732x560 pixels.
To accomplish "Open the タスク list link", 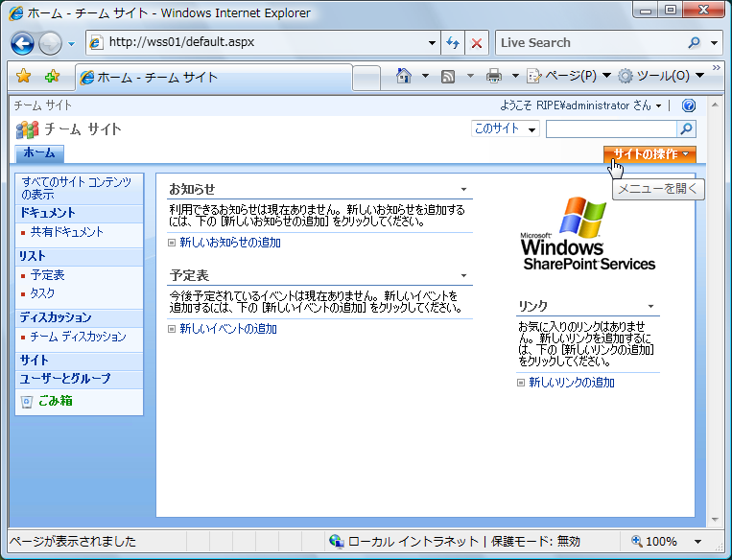I will coord(42,293).
